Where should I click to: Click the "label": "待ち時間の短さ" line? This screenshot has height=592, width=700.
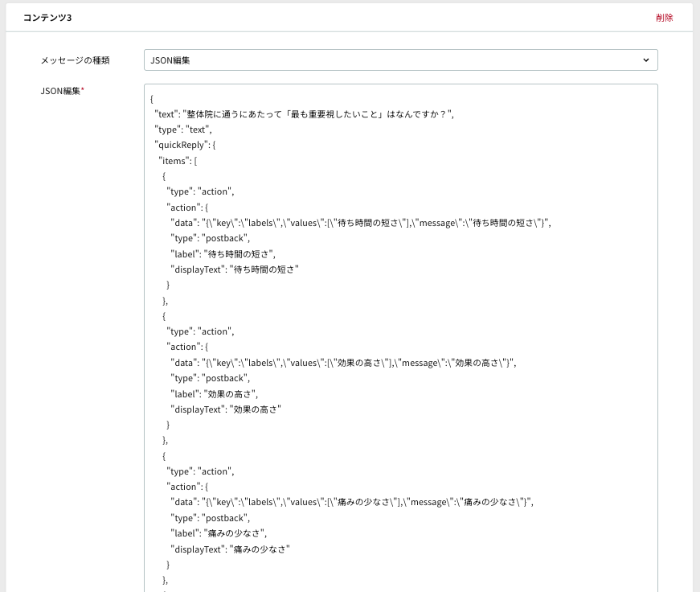[223, 254]
